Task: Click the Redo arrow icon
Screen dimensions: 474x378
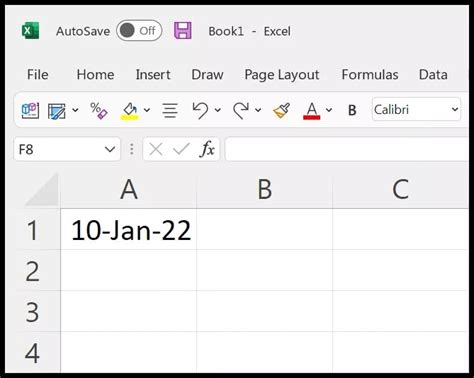Action: (241, 110)
